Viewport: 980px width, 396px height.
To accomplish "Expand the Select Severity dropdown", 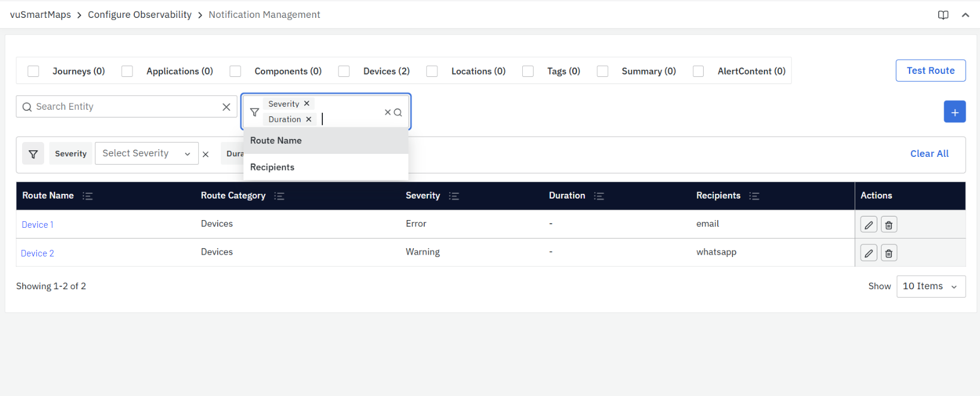I will (x=146, y=154).
